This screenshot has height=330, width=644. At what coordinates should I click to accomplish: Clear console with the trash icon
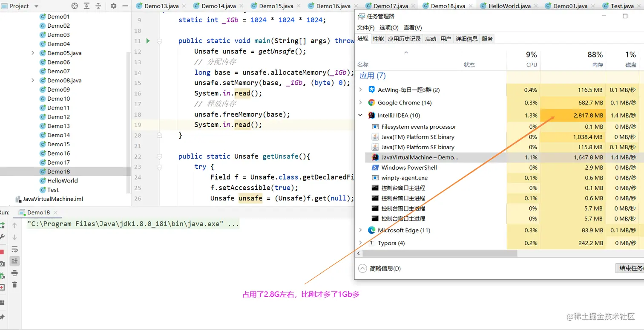pos(14,284)
